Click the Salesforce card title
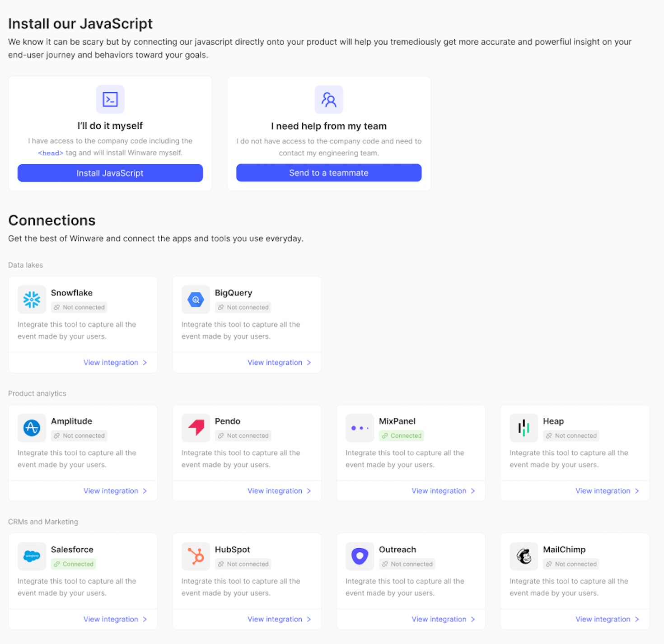The height and width of the screenshot is (644, 664). (x=72, y=550)
